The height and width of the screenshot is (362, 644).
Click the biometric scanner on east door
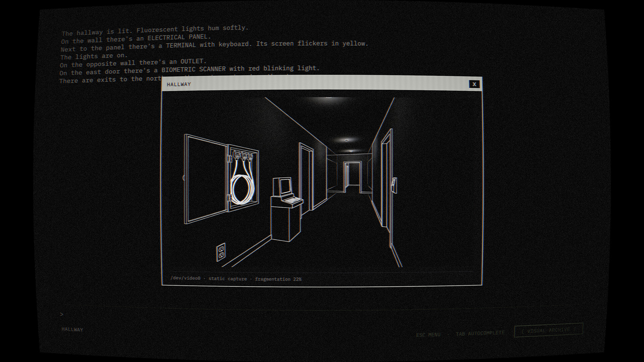[x=394, y=185]
